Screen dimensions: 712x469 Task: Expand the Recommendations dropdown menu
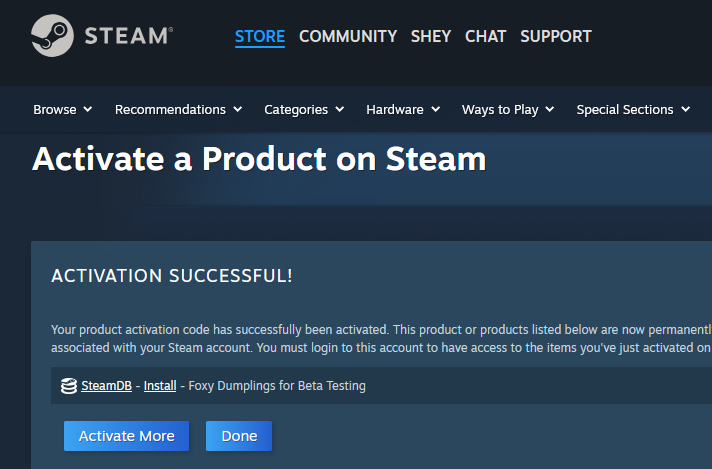[x=178, y=109]
